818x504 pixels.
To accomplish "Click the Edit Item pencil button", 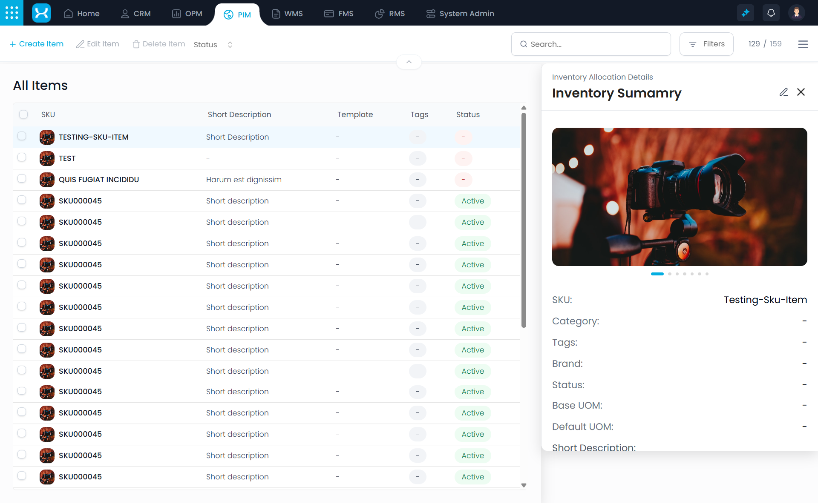I will (98, 44).
